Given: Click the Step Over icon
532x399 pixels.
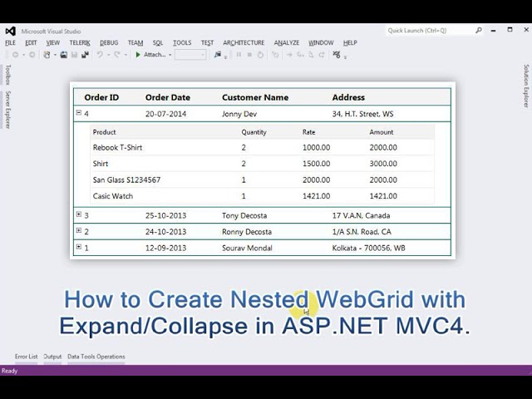Looking at the screenshot, I should click(311, 55).
